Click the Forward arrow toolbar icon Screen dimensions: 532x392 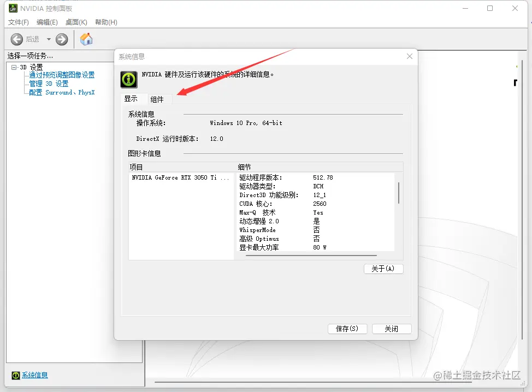click(x=62, y=39)
